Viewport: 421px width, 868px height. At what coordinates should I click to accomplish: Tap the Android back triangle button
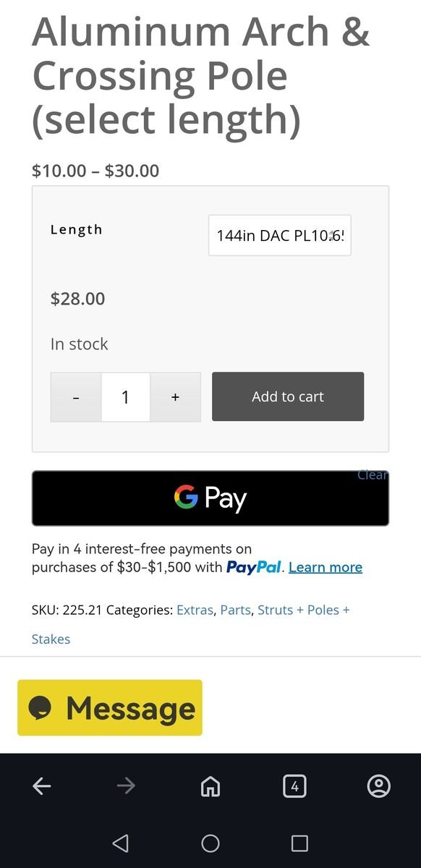pyautogui.click(x=121, y=843)
